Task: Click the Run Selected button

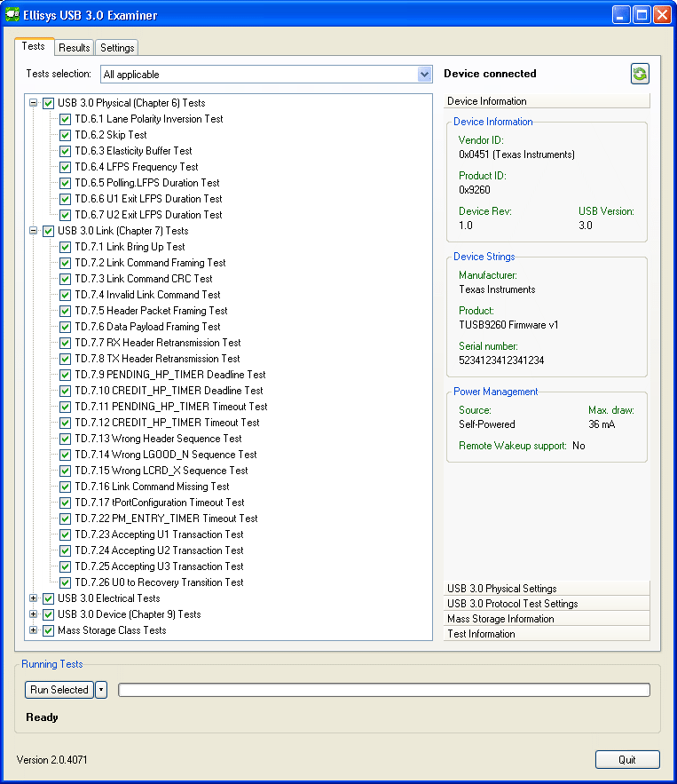Action: click(x=59, y=690)
